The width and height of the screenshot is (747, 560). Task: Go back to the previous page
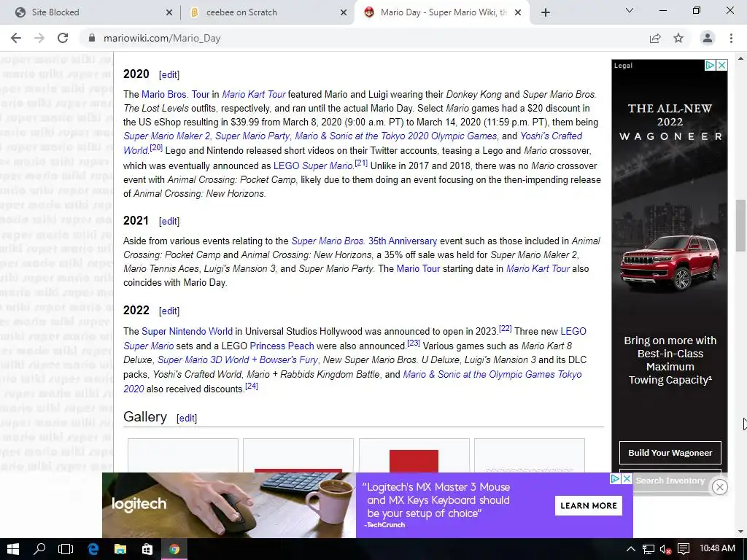(16, 38)
